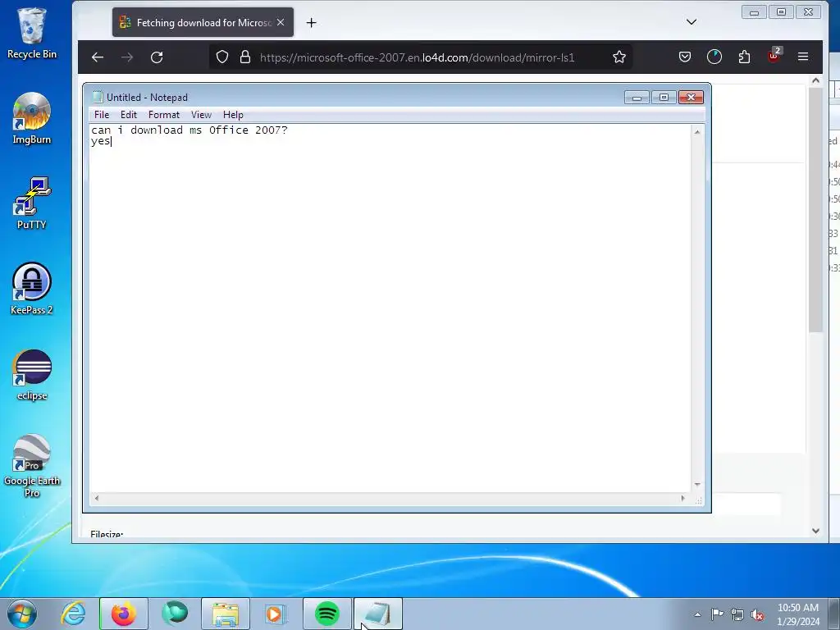Image resolution: width=840 pixels, height=630 pixels.
Task: Open the PuTTY desktop shortcut
Action: click(32, 203)
